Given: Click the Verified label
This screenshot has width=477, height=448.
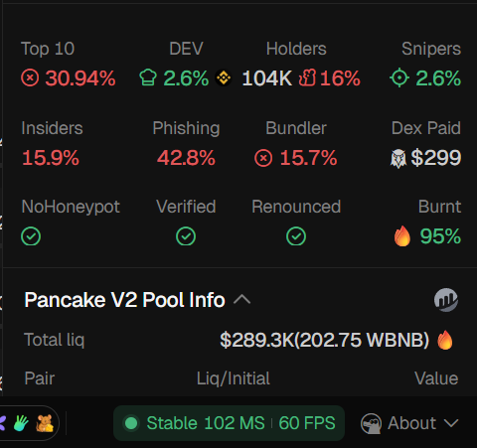Looking at the screenshot, I should tap(186, 207).
